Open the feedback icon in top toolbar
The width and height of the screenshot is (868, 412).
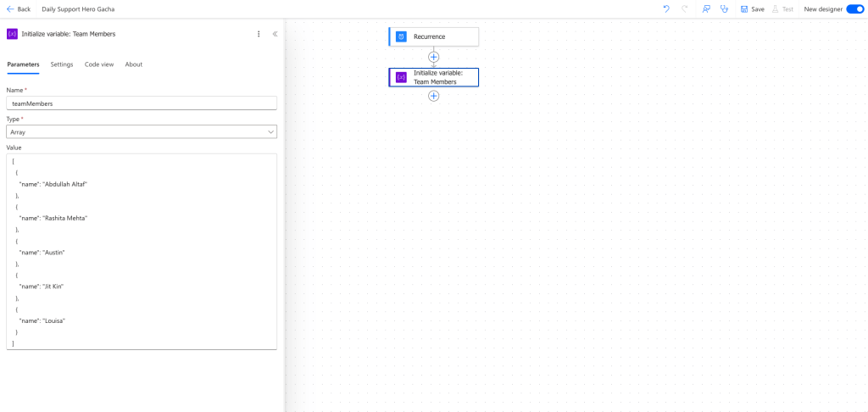(706, 8)
